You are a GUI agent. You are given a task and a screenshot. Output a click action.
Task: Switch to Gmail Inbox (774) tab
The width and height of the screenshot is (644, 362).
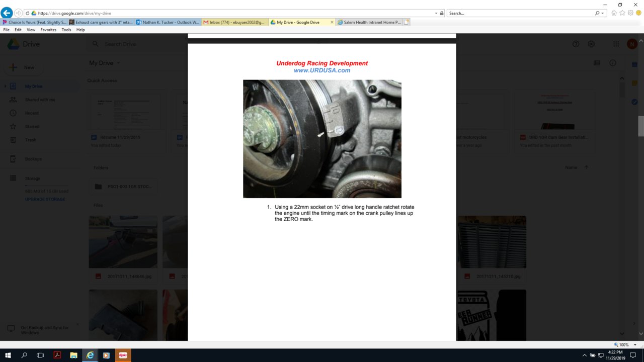(x=235, y=22)
